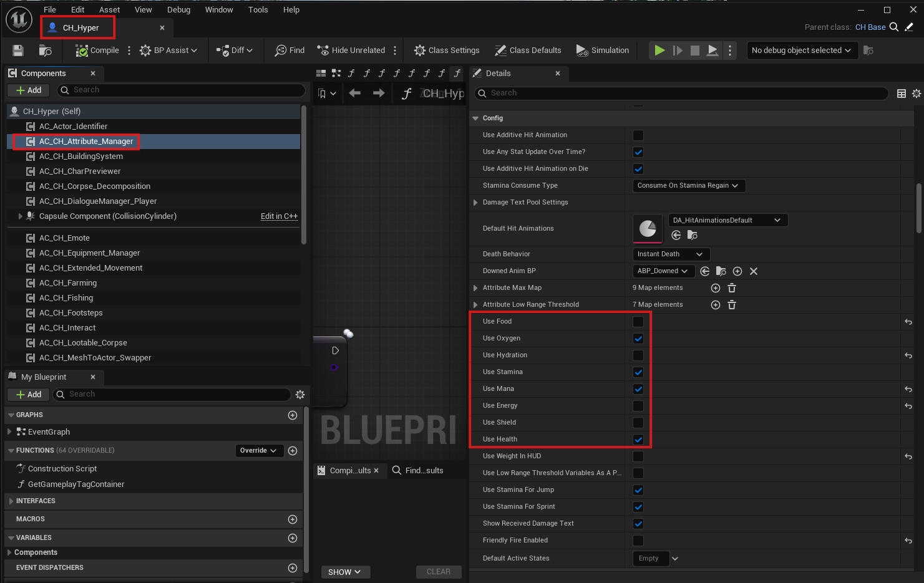Open My Blueprint settings gear
This screenshot has height=583, width=924.
(300, 395)
